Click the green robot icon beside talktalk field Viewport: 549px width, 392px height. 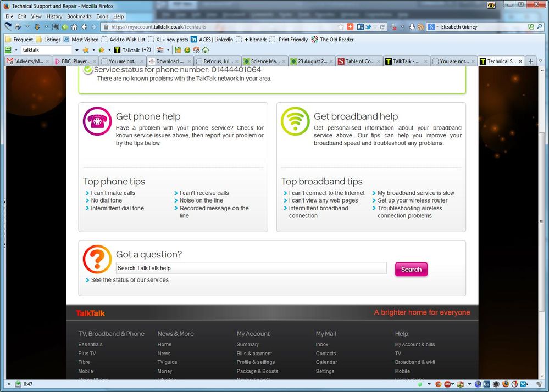[x=8, y=49]
